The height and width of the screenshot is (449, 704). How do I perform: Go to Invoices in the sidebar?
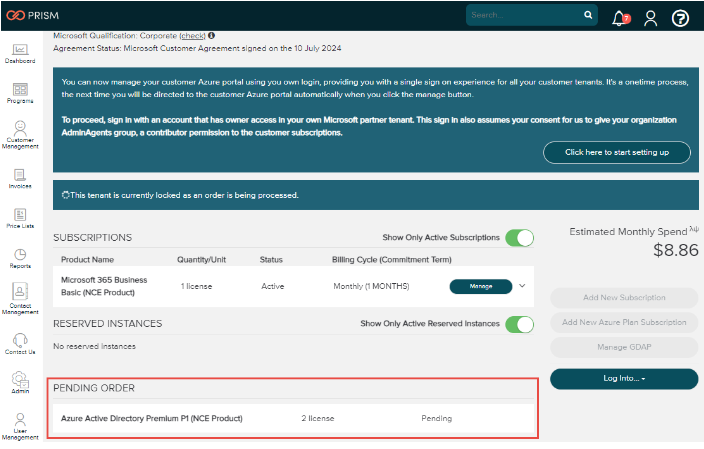coord(19,178)
